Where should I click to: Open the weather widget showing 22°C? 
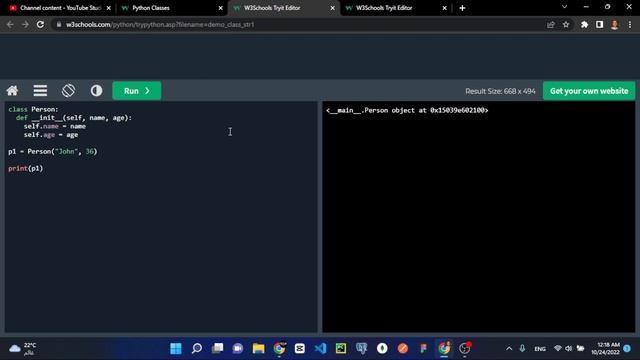23,348
